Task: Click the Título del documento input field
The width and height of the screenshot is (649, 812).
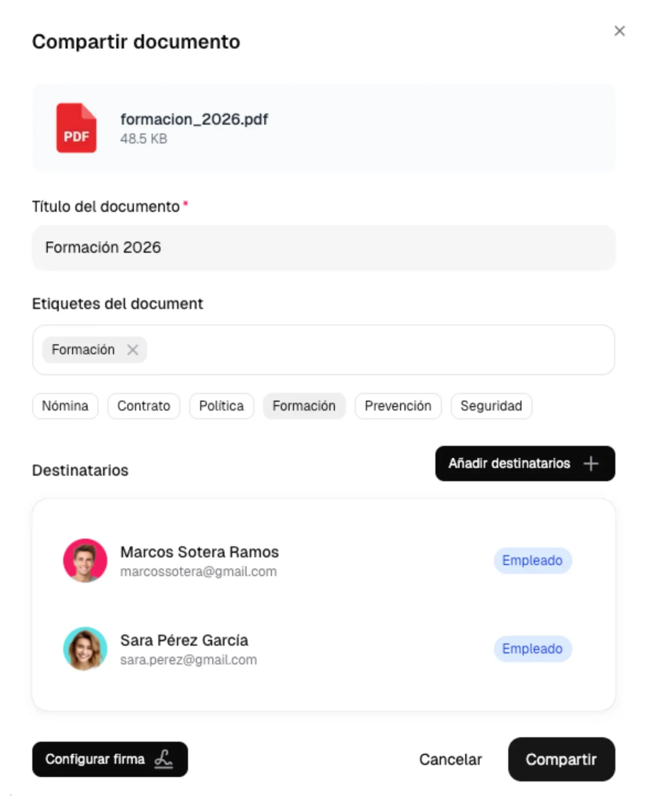Action: pyautogui.click(x=324, y=248)
